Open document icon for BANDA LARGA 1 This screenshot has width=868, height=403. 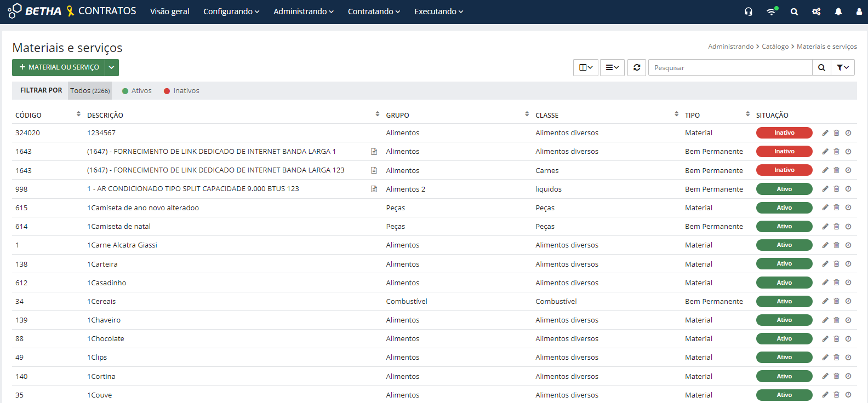pyautogui.click(x=374, y=152)
